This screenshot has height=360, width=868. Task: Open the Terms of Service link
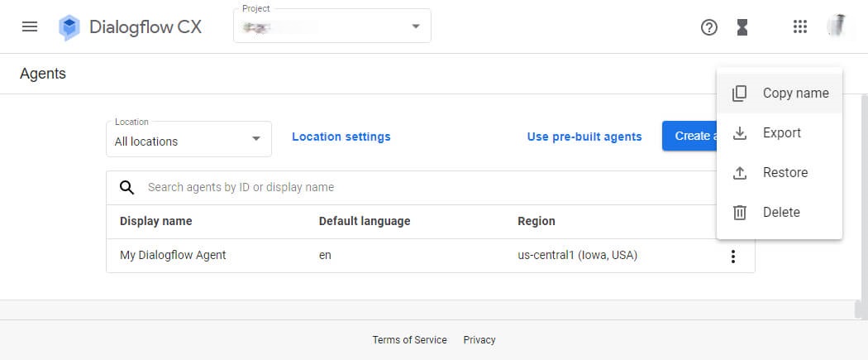[x=409, y=340]
